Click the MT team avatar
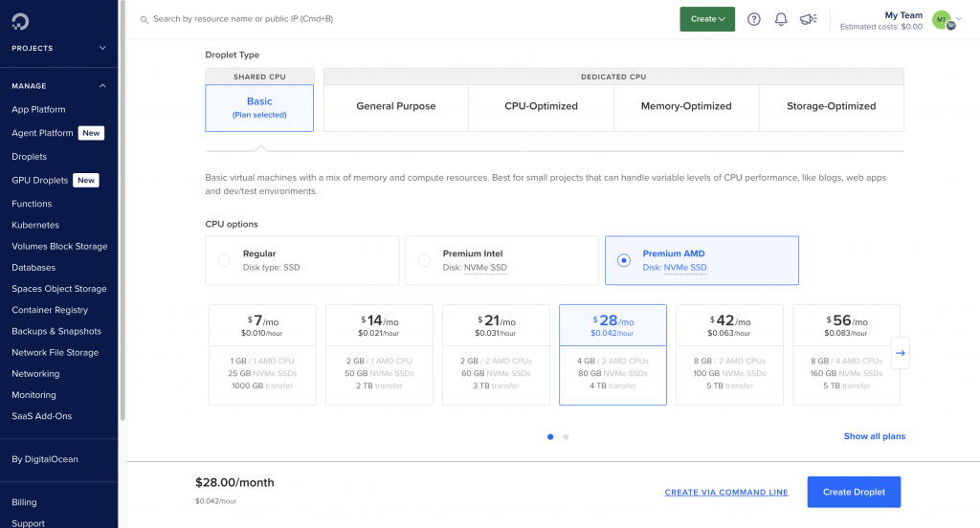This screenshot has height=528, width=980. [942, 20]
